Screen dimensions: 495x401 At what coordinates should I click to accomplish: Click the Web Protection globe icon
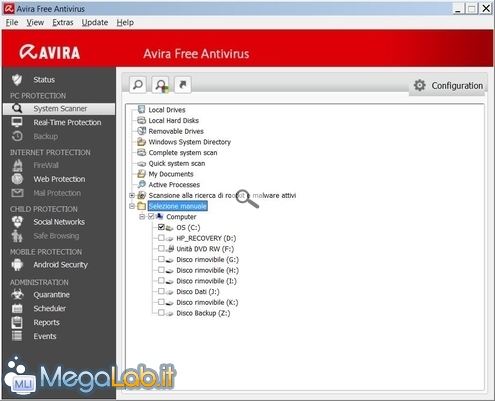(17, 179)
